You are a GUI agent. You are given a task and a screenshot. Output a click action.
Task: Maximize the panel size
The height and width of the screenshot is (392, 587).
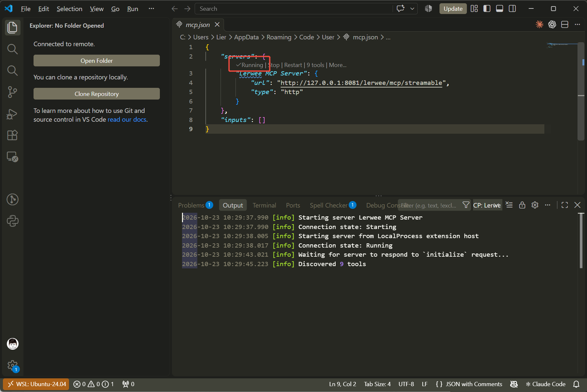[565, 205]
